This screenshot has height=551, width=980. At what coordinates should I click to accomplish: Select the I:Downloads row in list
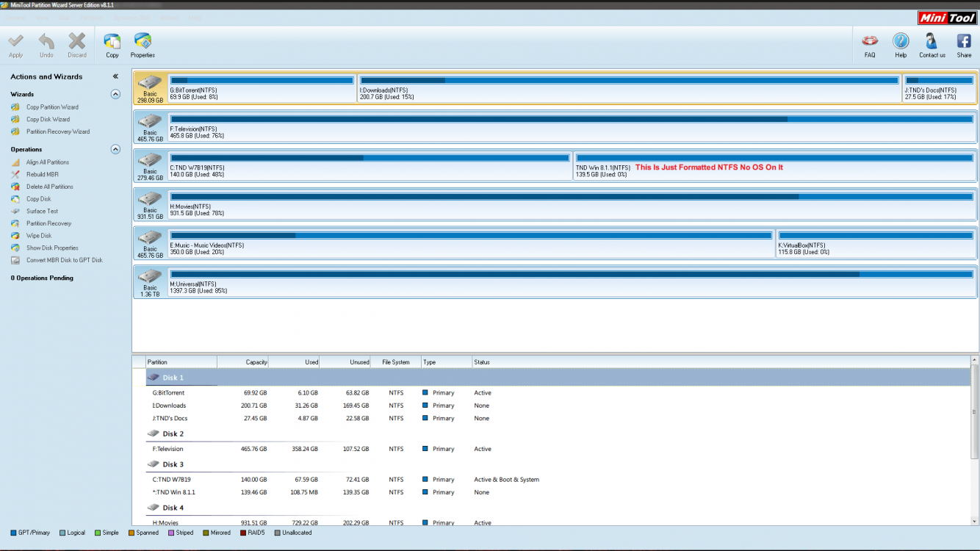pyautogui.click(x=558, y=406)
